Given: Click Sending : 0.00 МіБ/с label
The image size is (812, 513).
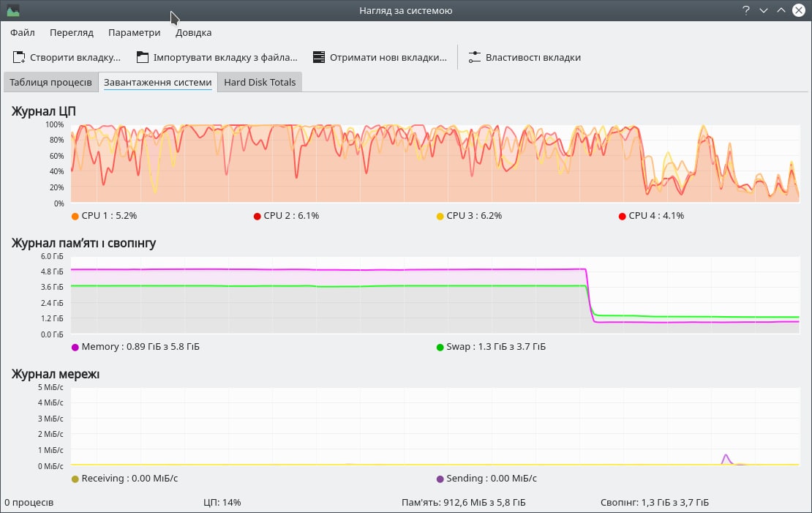Looking at the screenshot, I should coord(492,479).
